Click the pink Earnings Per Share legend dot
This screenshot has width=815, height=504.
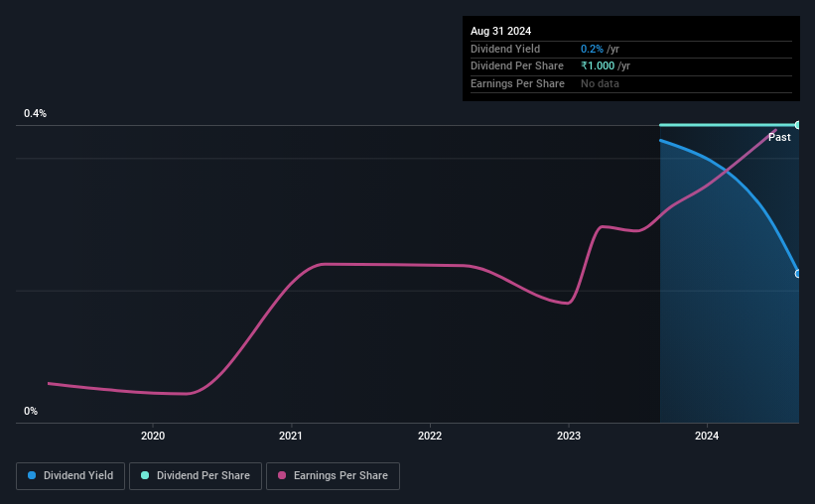pyautogui.click(x=282, y=475)
